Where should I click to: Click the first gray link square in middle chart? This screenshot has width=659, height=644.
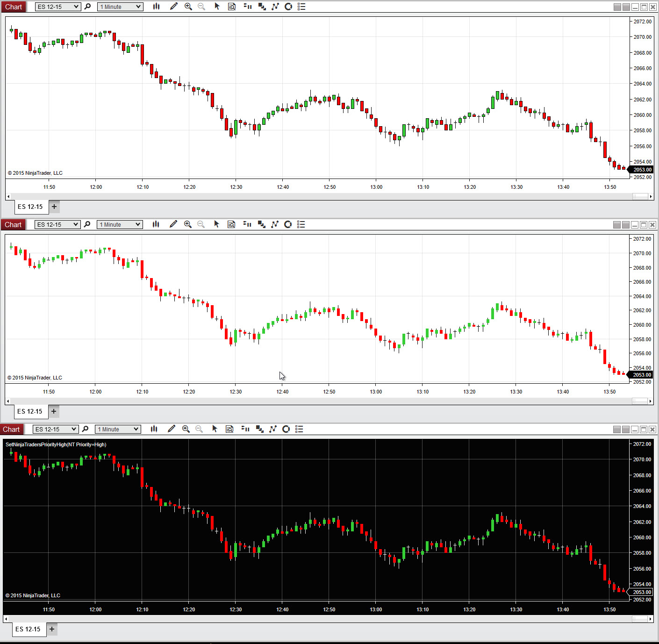coord(617,225)
